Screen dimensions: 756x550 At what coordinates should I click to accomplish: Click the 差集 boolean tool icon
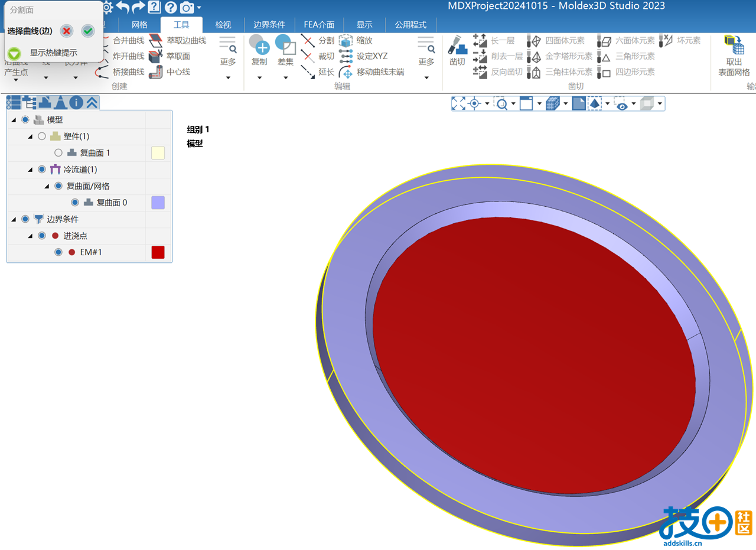286,45
